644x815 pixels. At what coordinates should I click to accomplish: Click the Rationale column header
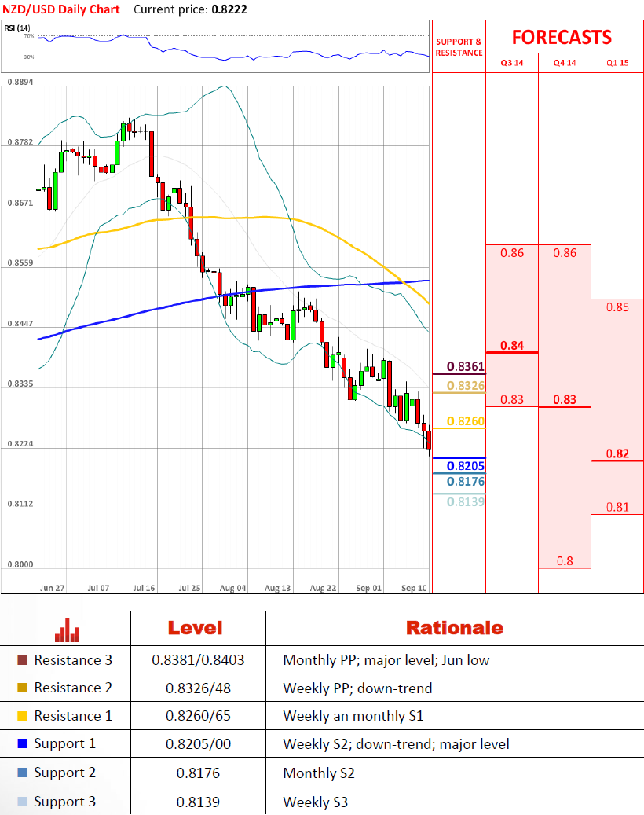pos(455,628)
